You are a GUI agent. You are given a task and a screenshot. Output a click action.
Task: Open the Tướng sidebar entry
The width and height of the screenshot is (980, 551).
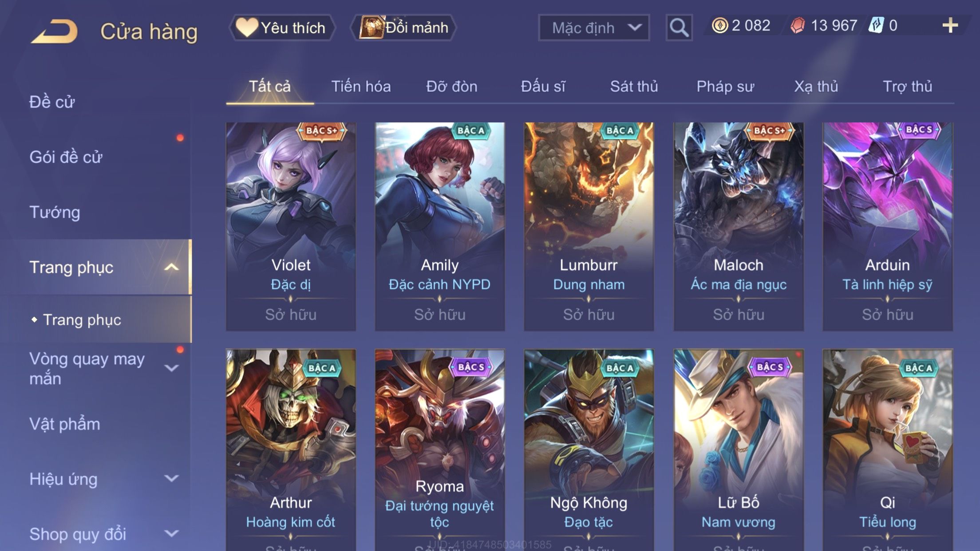[55, 212]
